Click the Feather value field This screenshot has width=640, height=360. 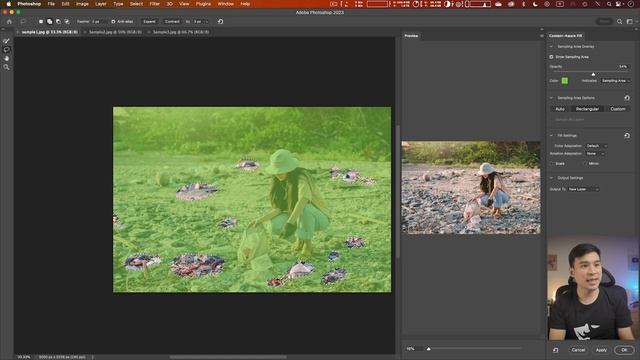coord(98,21)
